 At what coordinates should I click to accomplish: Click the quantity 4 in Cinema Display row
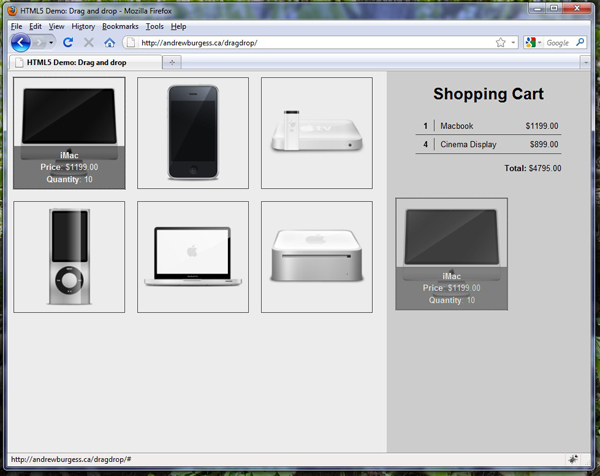coord(425,144)
